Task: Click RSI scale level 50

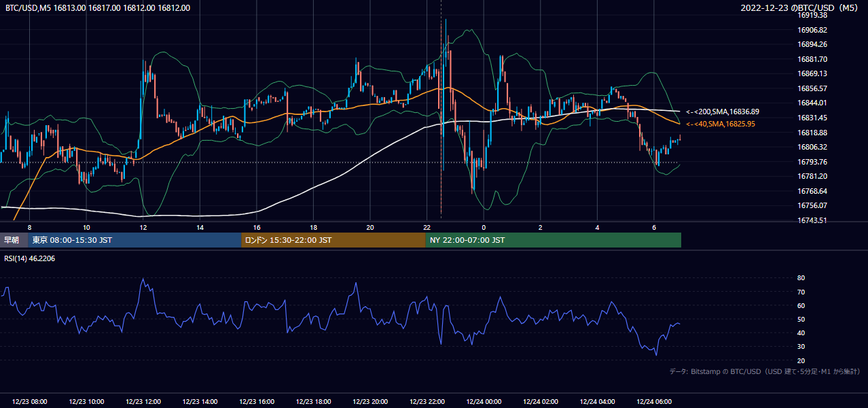Action: (x=801, y=319)
